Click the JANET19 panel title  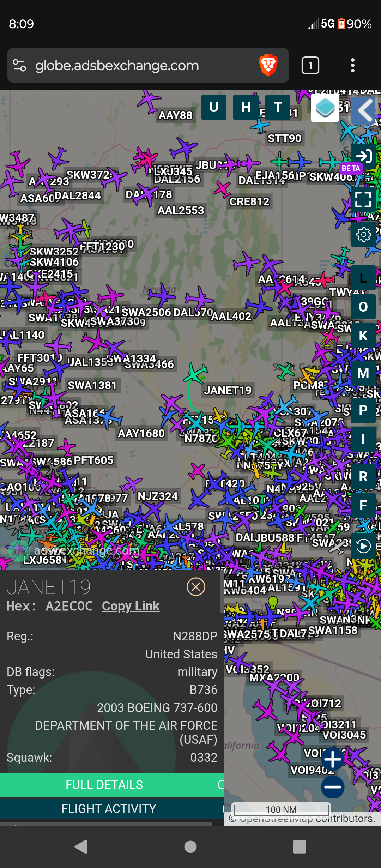coord(49,587)
